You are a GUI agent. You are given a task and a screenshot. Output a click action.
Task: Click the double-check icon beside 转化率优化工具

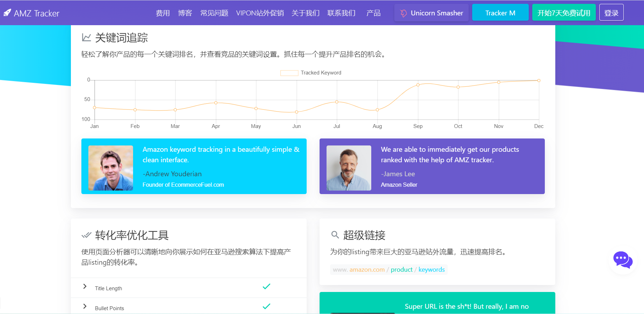click(86, 235)
